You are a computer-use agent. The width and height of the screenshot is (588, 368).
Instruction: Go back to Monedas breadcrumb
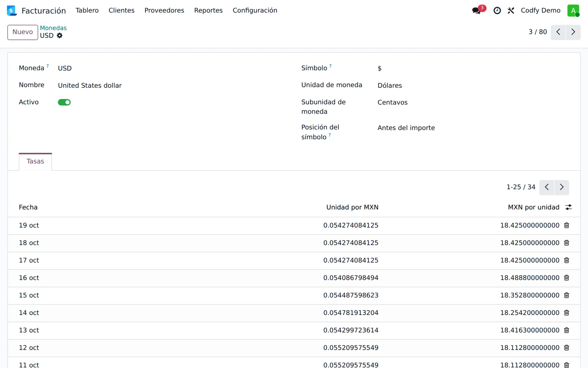click(x=53, y=28)
